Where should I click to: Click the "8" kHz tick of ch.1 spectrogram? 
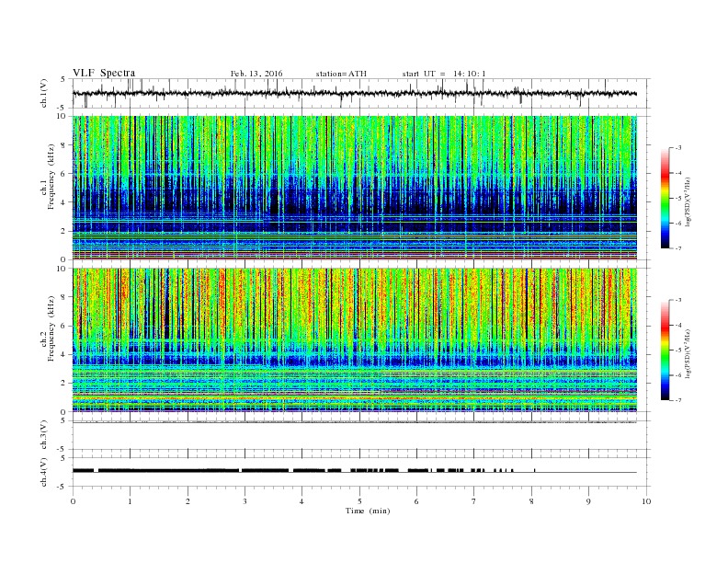[x=63, y=145]
